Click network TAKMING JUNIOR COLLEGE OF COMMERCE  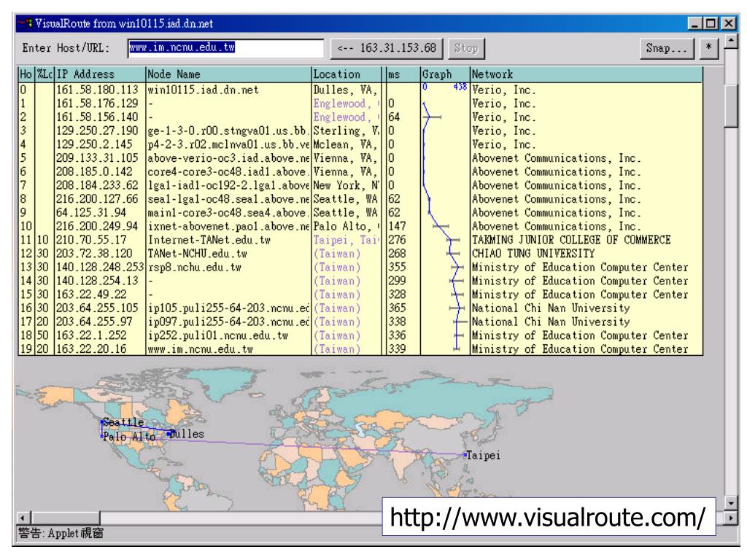[570, 240]
